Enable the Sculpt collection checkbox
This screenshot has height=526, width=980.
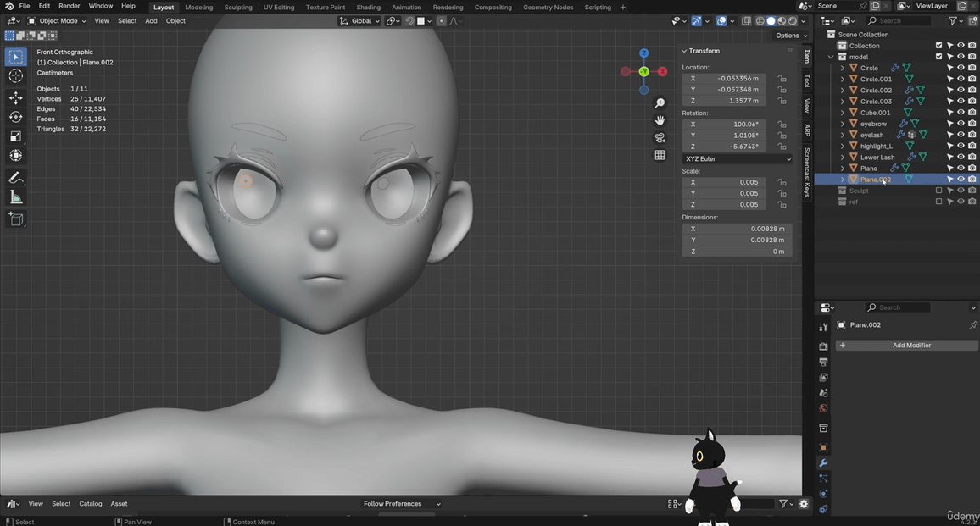[x=938, y=191]
